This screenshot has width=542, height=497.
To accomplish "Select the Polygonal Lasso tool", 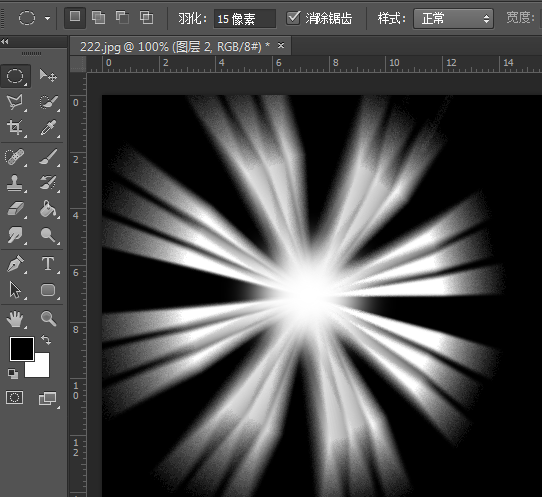I will point(15,102).
